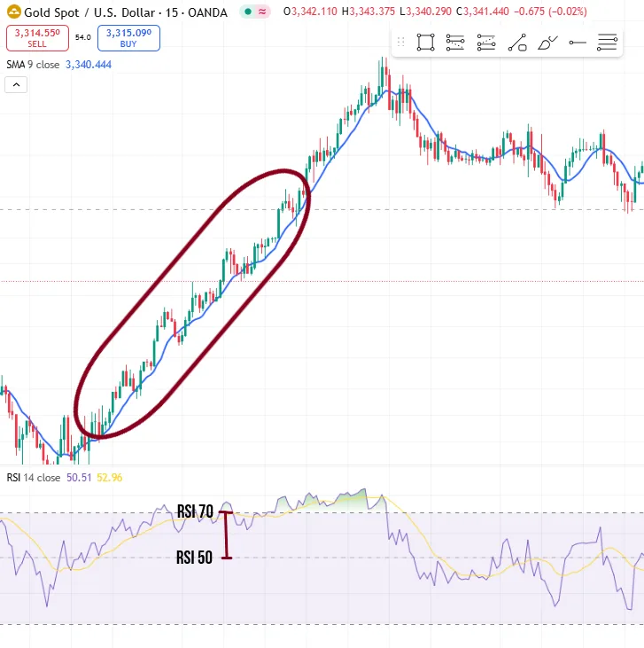Pick the trend line drawing tool

517,42
